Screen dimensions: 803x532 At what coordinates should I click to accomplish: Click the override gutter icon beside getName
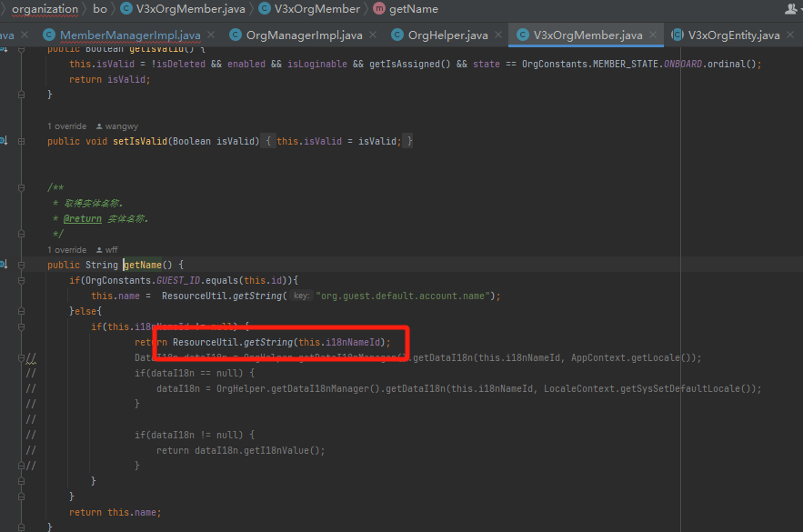pos(4,265)
